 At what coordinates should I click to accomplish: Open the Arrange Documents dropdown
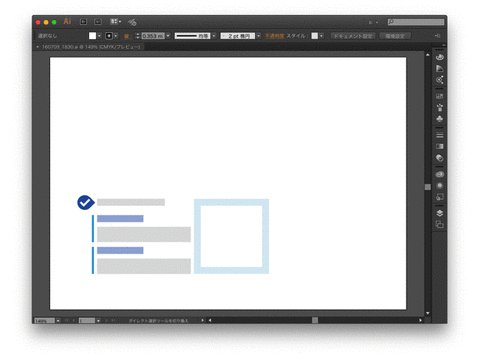pyautogui.click(x=115, y=22)
